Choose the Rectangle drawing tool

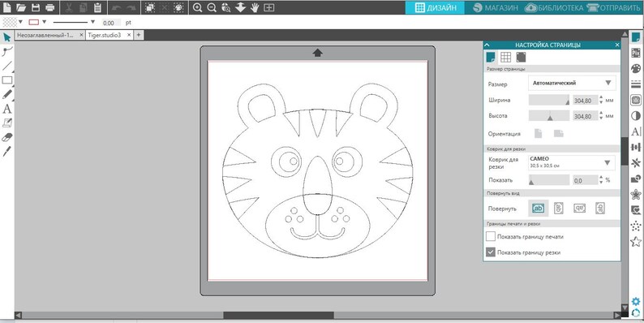7,80
